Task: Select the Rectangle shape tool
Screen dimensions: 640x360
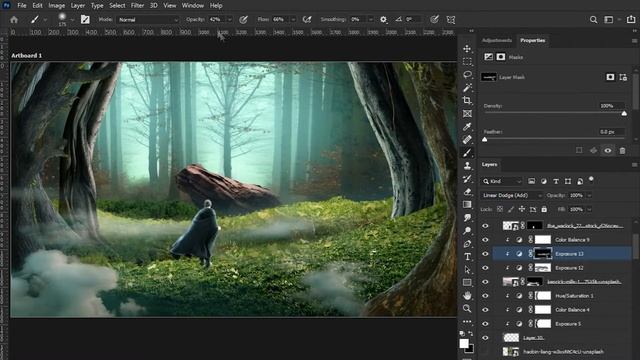Action: [467, 282]
